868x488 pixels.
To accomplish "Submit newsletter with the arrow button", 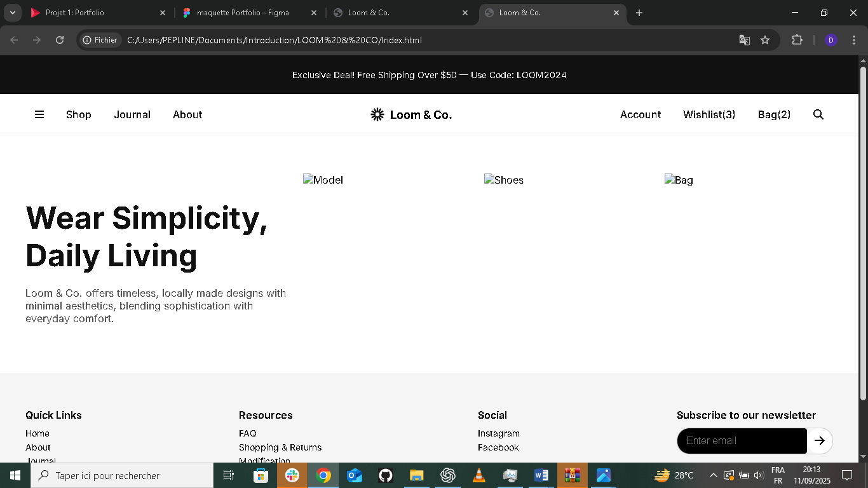I will click(x=820, y=440).
